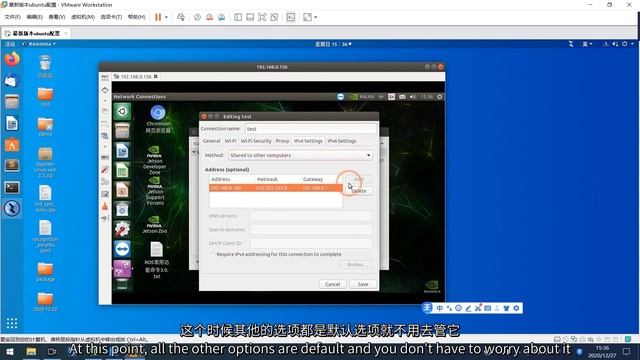Viewport: 640px width, 360px height.
Task: Click the send Ctrl+Alt+Del toolbar icon
Action: click(181, 17)
